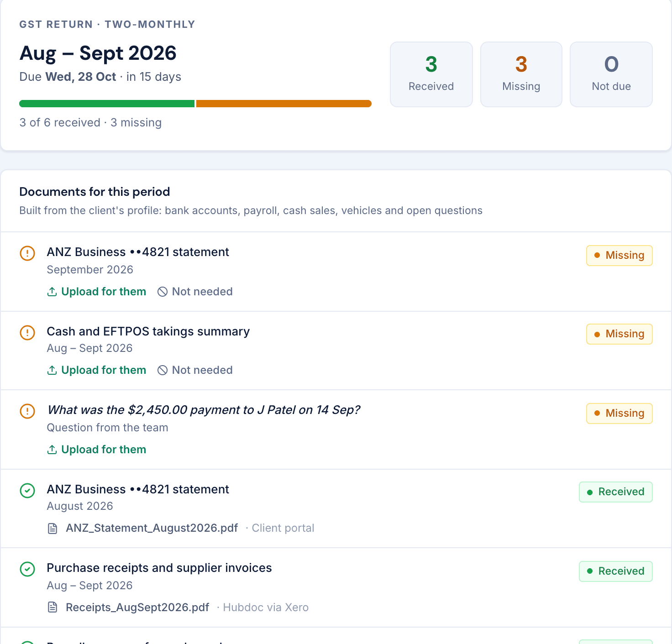Mark Cash and EFTPOS takings as Not needed
Image resolution: width=672 pixels, height=644 pixels.
point(195,370)
